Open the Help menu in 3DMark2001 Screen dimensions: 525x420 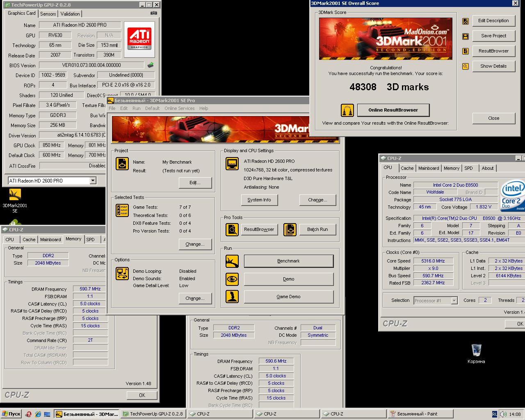pyautogui.click(x=204, y=108)
